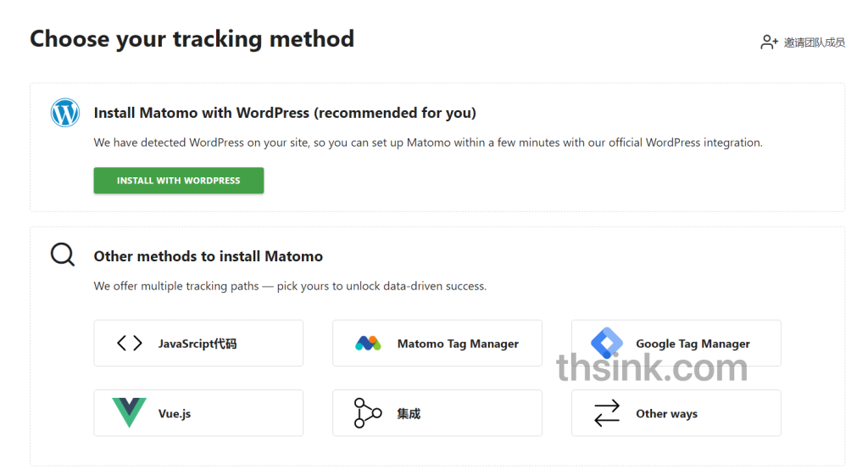Screen dimensions: 868x476
Task: Click the JavaScript code brackets icon
Action: 130,343
